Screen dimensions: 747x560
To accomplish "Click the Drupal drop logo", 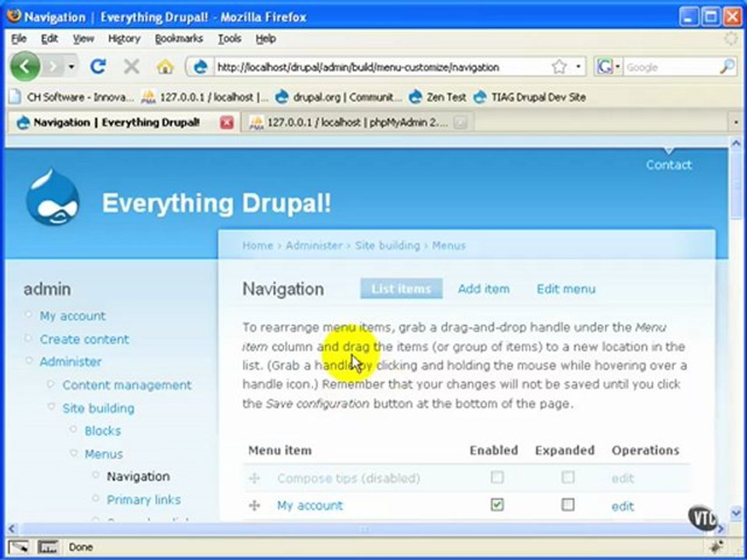I will (x=52, y=197).
